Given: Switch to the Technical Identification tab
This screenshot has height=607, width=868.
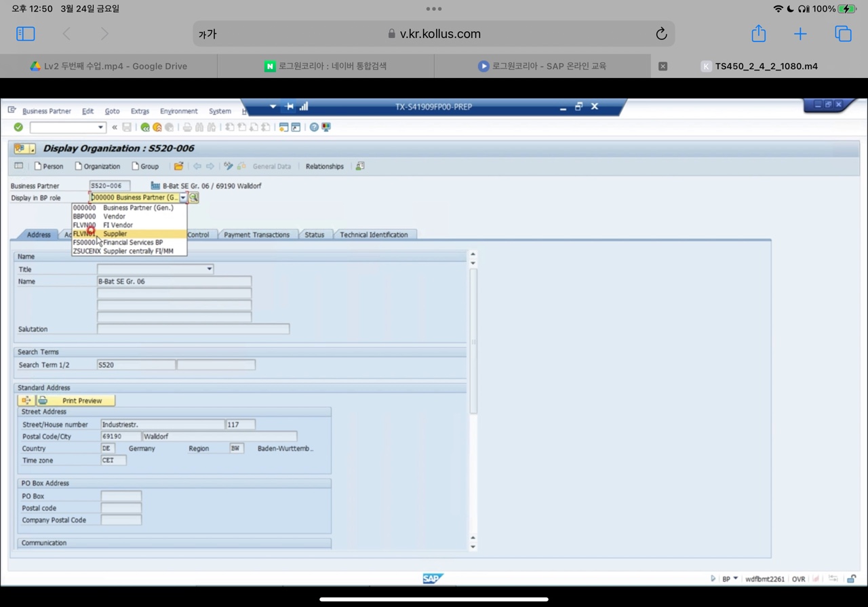Looking at the screenshot, I should coord(374,235).
